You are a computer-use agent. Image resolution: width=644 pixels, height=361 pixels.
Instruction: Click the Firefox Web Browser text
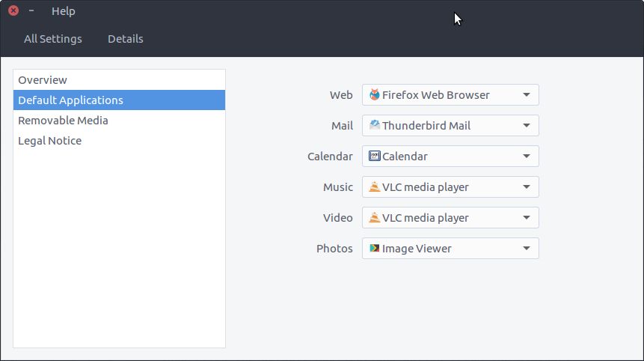(x=436, y=95)
